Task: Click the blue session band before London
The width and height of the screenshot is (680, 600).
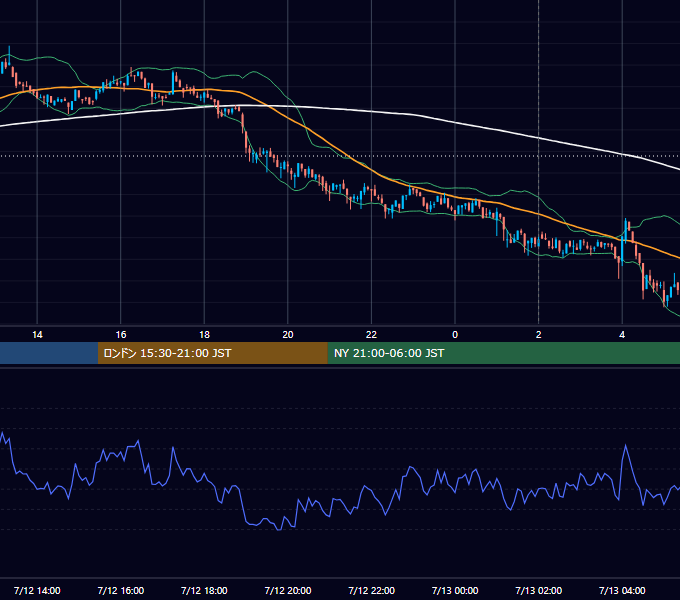Action: click(x=49, y=353)
